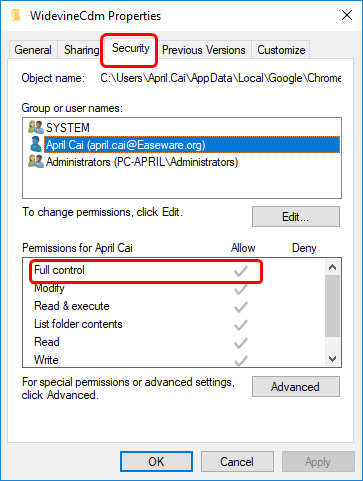This screenshot has width=363, height=481.
Task: Click the Full control Allow checkmark
Action: click(241, 271)
